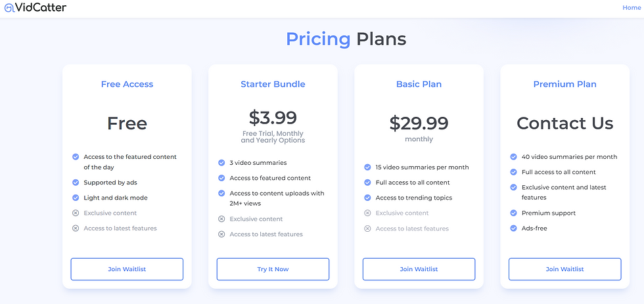Click checkmark next to 15 video summaries per month
Image resolution: width=644 pixels, height=304 pixels.
(367, 167)
